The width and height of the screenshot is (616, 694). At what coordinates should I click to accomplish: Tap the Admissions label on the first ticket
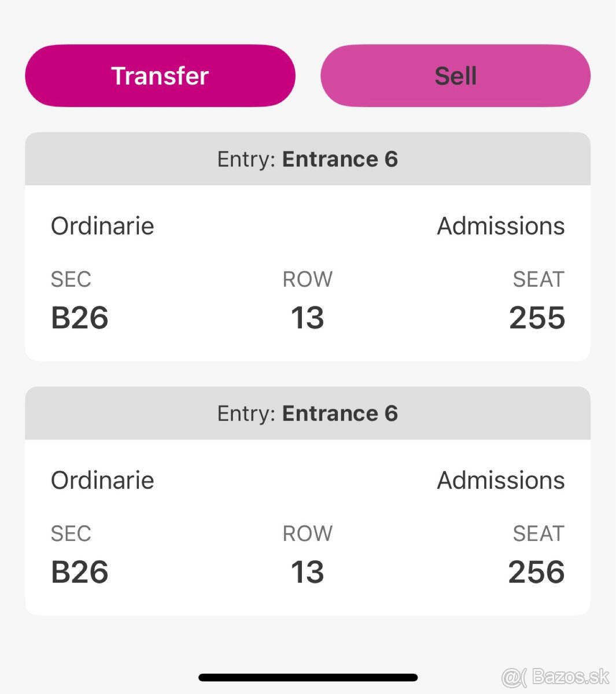(501, 226)
